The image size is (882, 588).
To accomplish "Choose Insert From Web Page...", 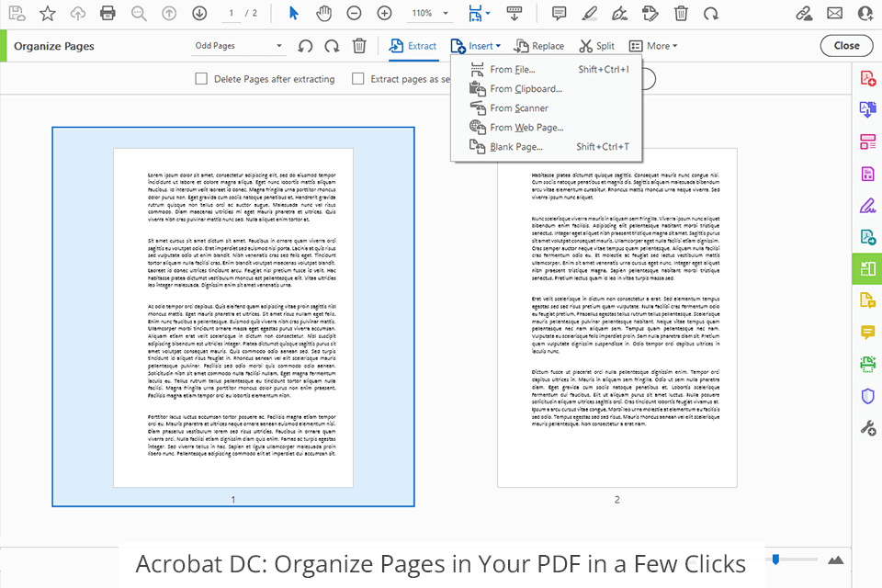I will coord(546,127).
